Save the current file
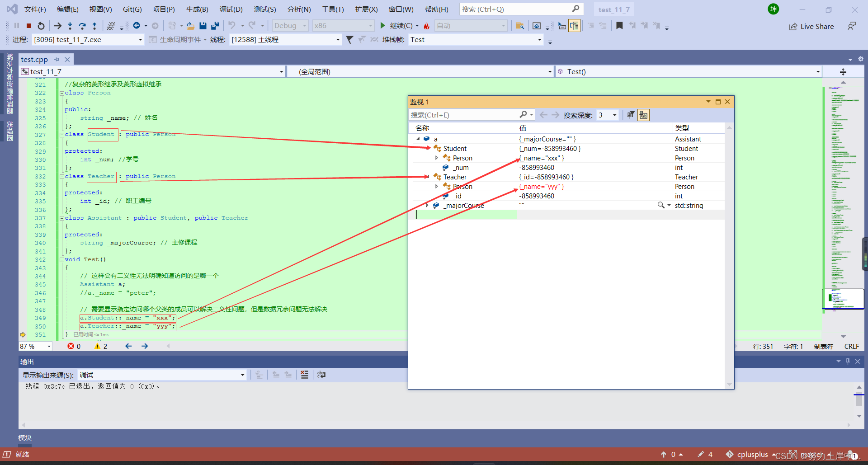 (x=203, y=26)
